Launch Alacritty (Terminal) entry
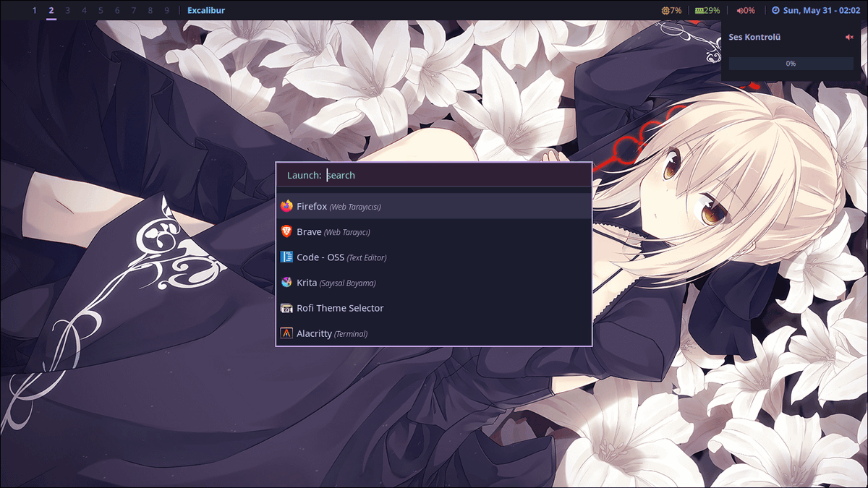The image size is (868, 488). (434, 333)
